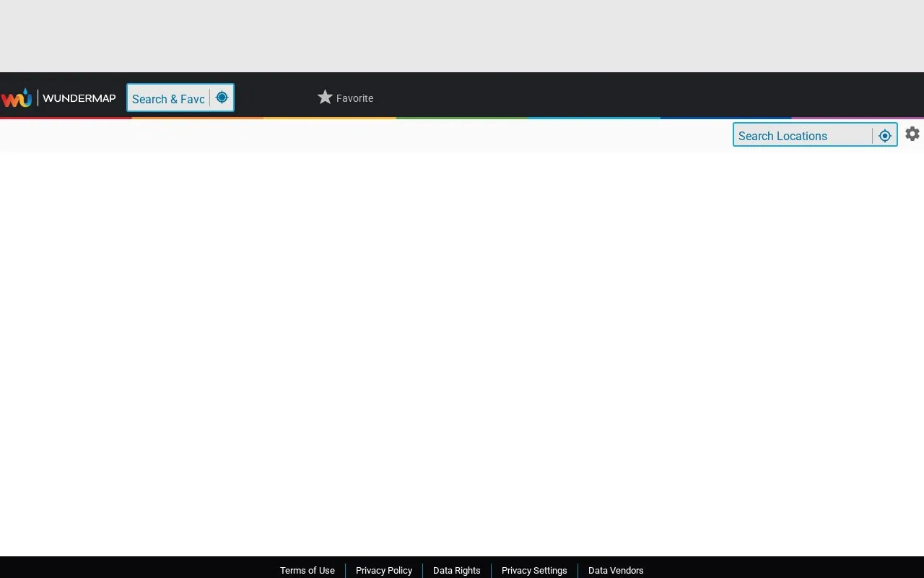Click the Favorite star icon
Viewport: 924px width, 578px height.
coord(325,98)
